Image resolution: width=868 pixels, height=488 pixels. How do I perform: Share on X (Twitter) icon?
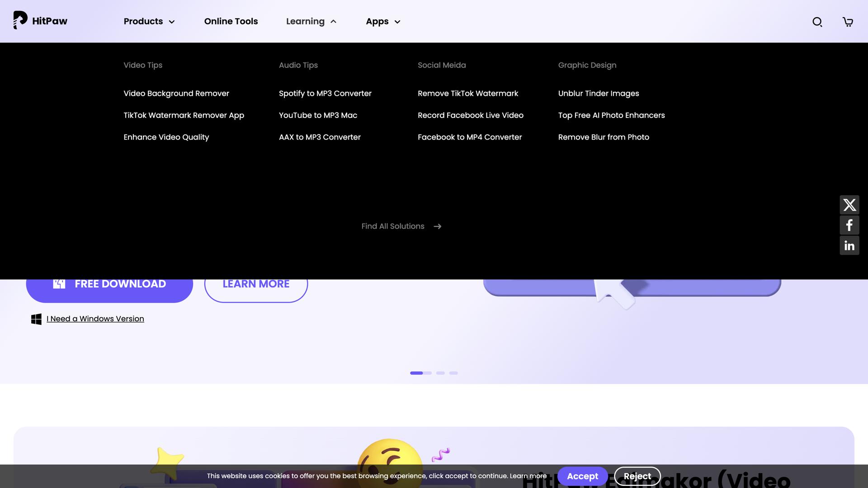849,205
